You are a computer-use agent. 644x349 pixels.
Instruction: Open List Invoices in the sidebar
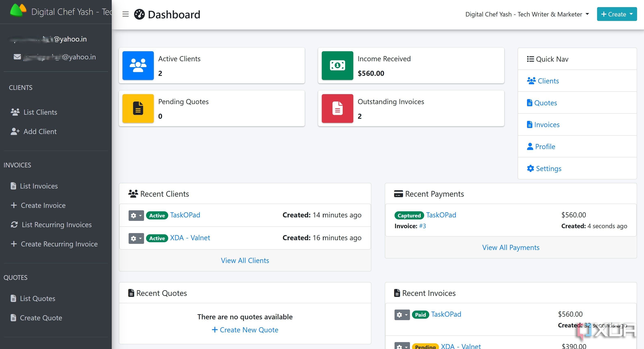(x=34, y=186)
